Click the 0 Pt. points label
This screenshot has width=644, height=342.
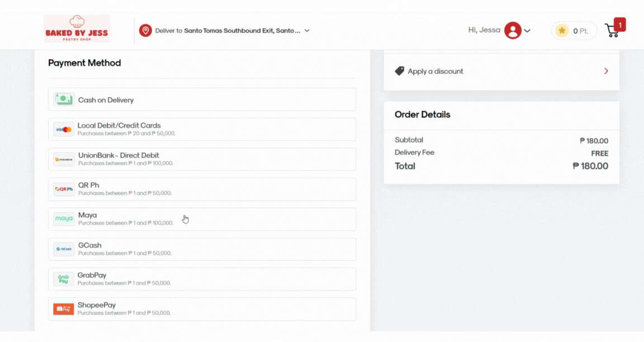[x=581, y=31]
